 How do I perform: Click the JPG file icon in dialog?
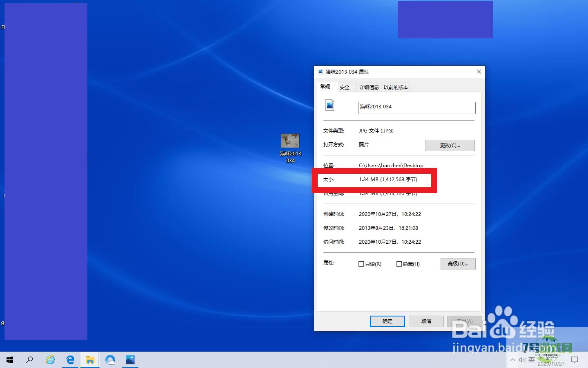330,105
